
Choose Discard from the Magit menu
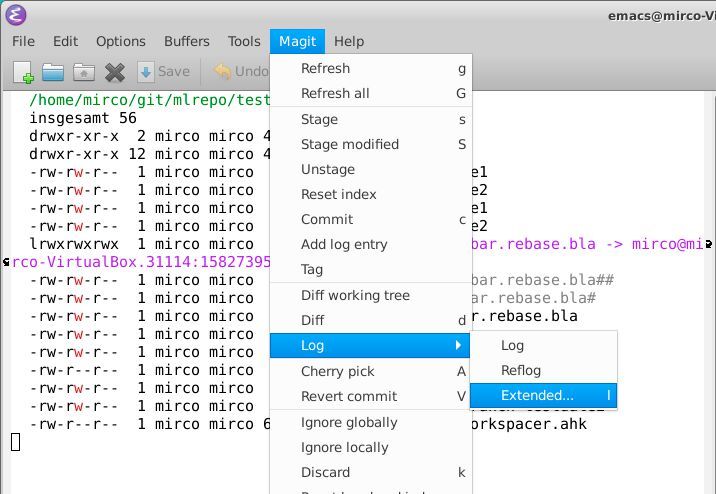371,472
